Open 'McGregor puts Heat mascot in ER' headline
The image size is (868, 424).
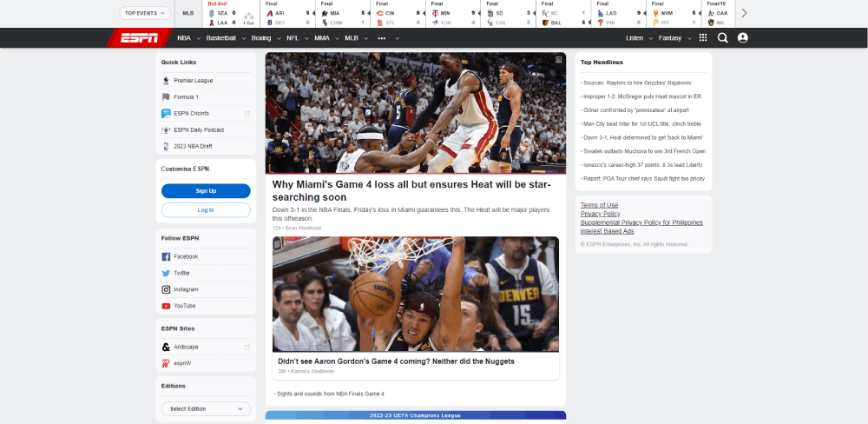(x=642, y=96)
